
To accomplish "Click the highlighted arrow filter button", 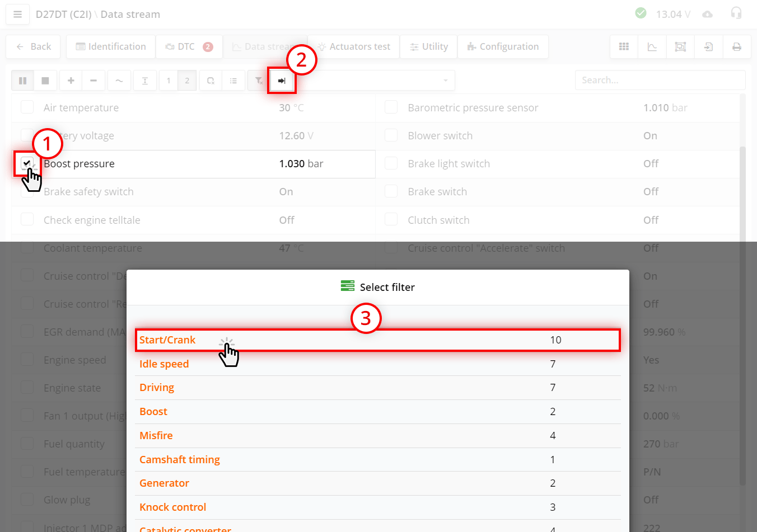I will (282, 81).
